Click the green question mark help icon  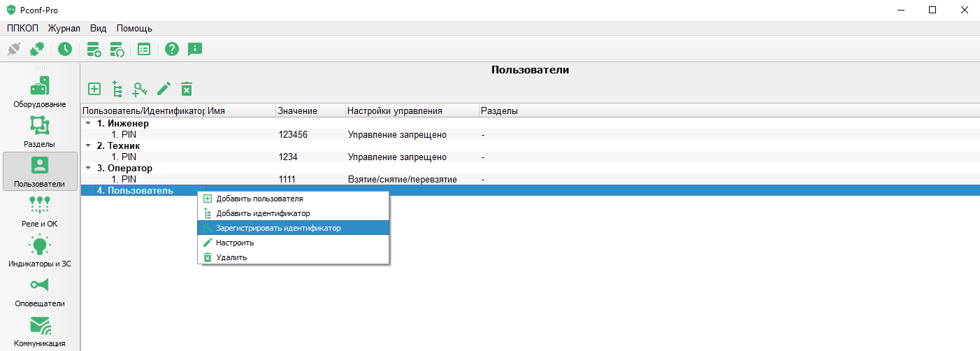pyautogui.click(x=172, y=49)
